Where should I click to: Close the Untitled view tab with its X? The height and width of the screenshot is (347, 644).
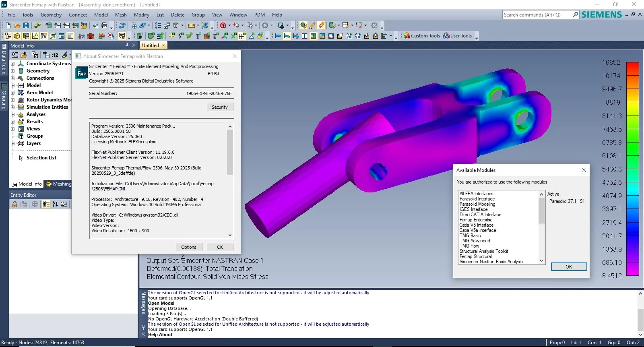tap(163, 45)
